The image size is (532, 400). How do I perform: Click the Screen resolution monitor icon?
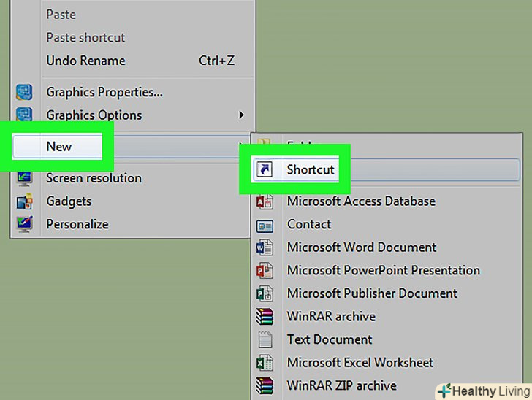(24, 179)
